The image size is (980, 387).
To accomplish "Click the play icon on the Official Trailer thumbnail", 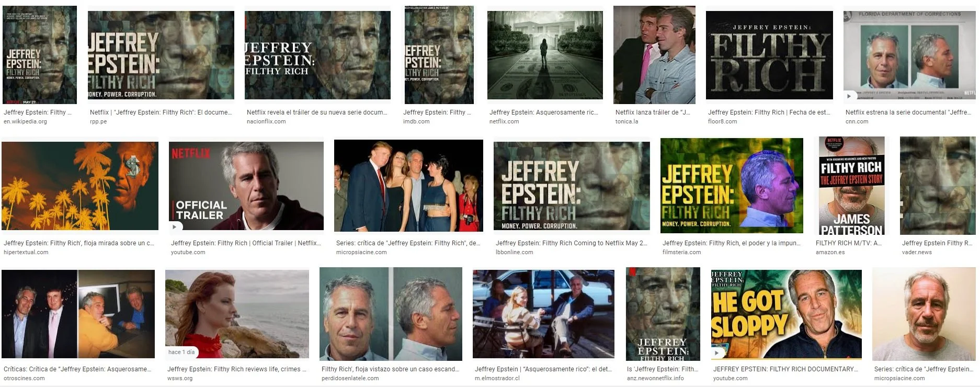I will click(175, 227).
